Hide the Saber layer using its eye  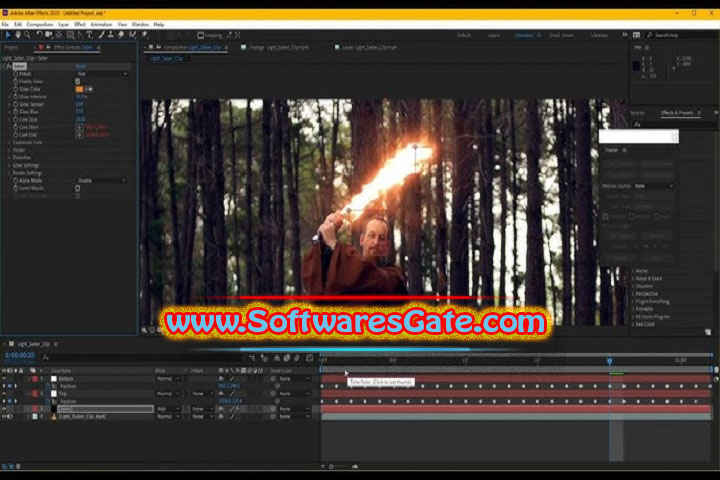[x=4, y=409]
